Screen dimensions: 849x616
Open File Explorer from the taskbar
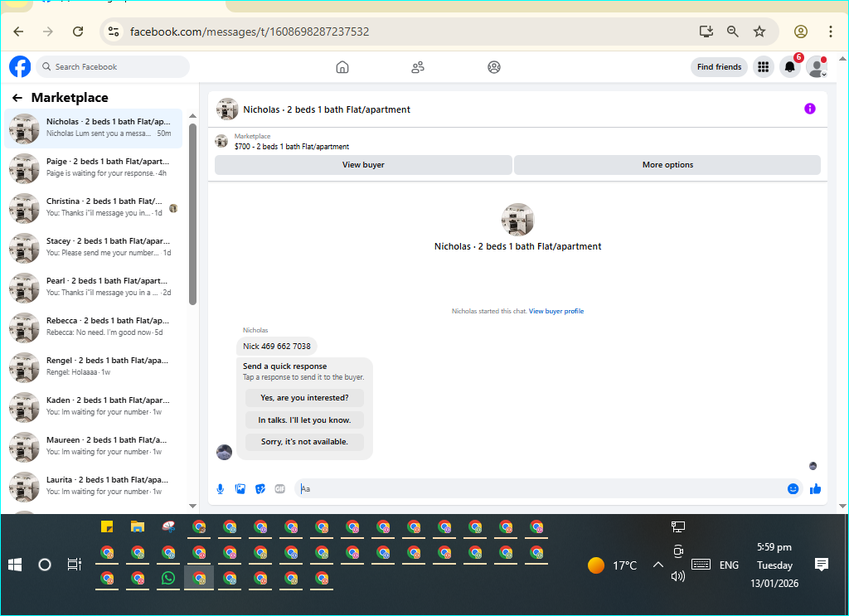pos(138,526)
